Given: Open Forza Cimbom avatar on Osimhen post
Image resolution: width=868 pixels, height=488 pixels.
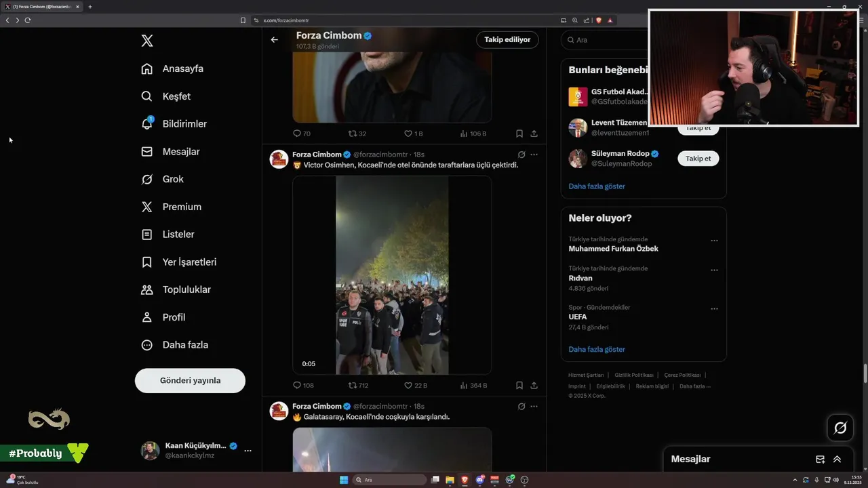Looking at the screenshot, I should click(x=279, y=159).
